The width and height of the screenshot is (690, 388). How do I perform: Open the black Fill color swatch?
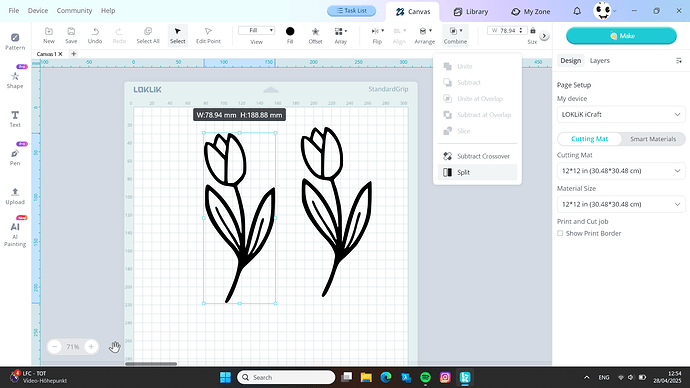point(290,31)
